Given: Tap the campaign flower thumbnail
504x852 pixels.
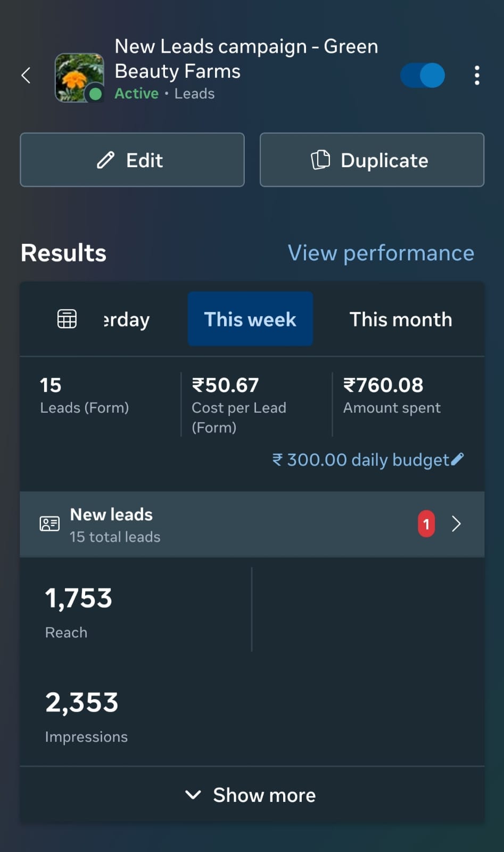Looking at the screenshot, I should [x=79, y=77].
